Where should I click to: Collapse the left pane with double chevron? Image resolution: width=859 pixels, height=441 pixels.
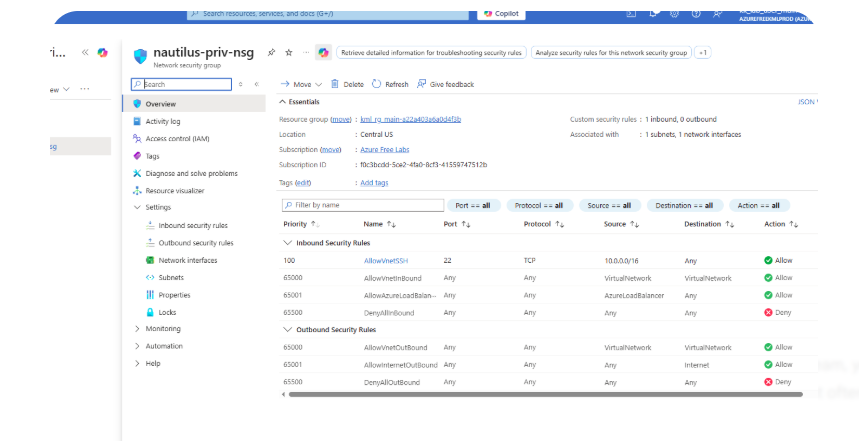pyautogui.click(x=85, y=53)
